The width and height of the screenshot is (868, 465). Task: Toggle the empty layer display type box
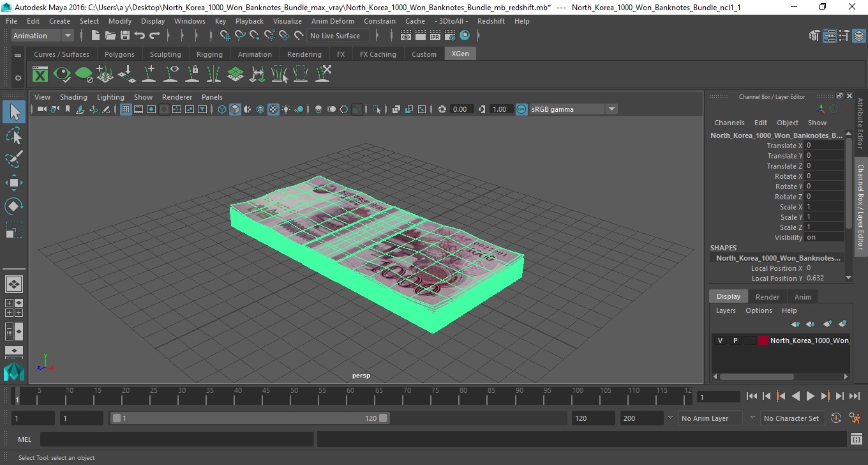coord(750,340)
